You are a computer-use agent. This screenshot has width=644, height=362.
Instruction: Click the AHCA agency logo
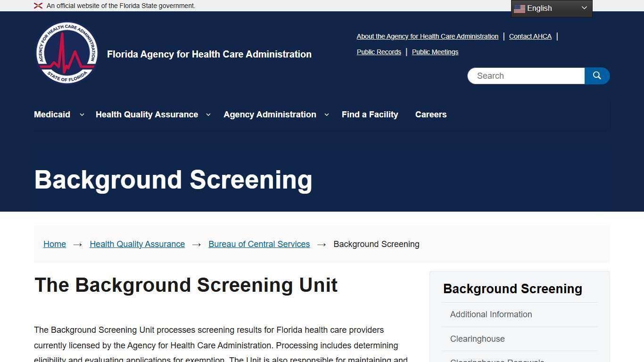point(66,52)
